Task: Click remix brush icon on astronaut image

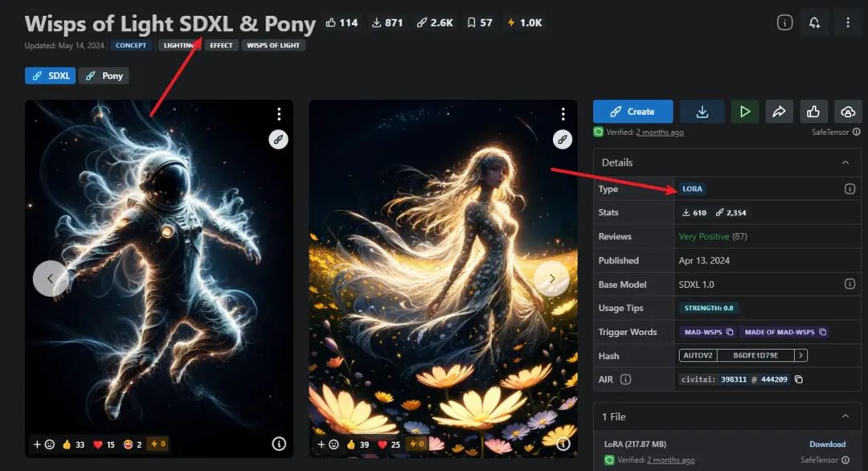Action: coord(278,140)
